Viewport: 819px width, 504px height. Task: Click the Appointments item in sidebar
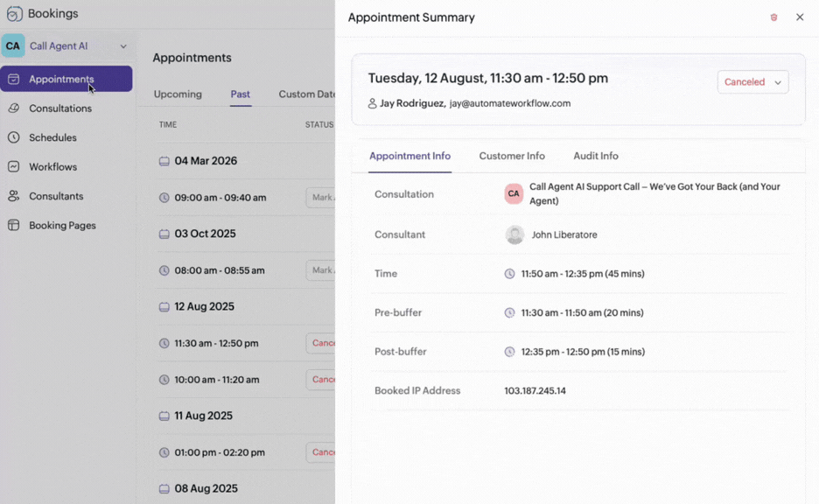(61, 80)
